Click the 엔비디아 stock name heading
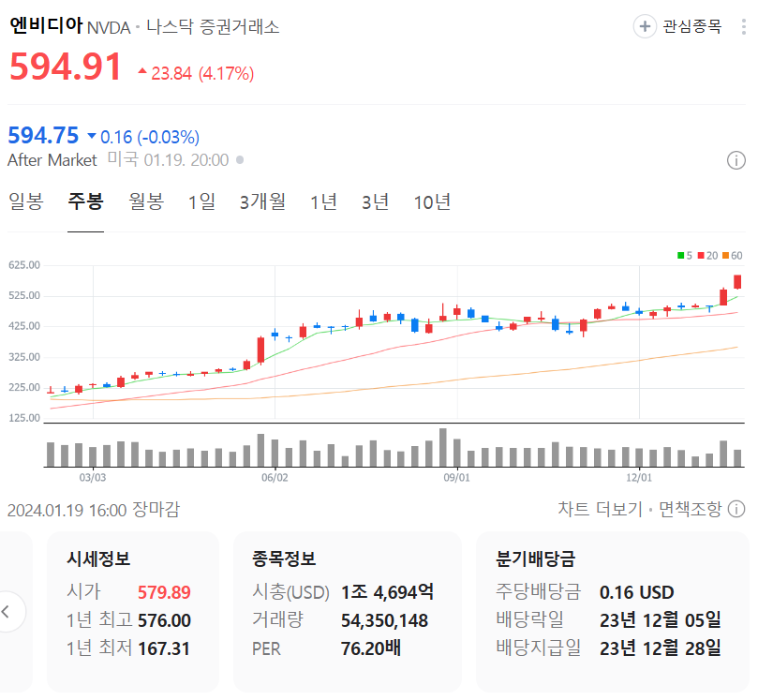 46,25
